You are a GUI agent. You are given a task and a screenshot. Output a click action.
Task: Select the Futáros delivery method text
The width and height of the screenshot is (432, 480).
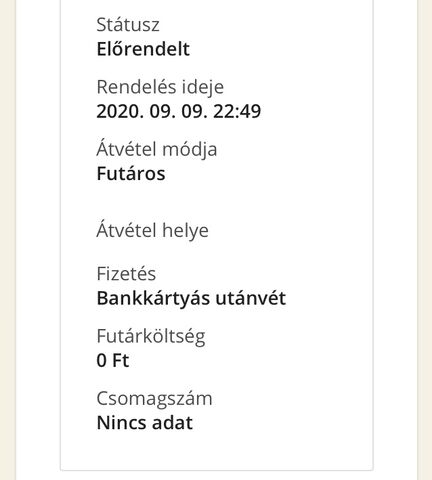[x=131, y=174]
